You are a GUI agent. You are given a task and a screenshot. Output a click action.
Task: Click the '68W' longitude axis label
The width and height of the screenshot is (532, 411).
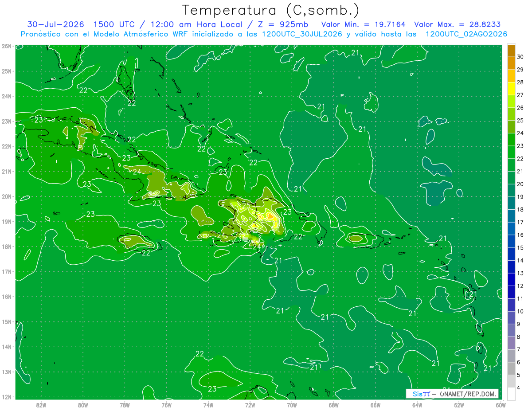[333, 405]
